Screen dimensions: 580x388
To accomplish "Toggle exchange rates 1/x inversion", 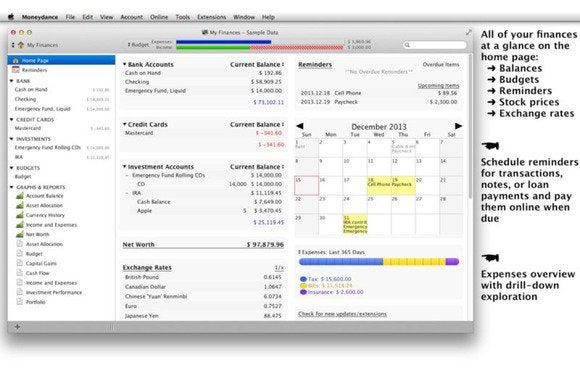I will pyautogui.click(x=279, y=267).
